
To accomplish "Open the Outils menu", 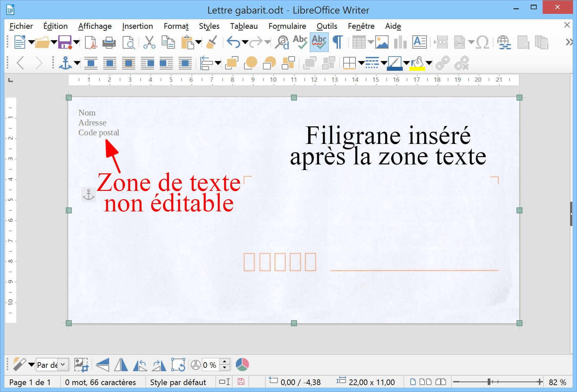I will pyautogui.click(x=327, y=26).
